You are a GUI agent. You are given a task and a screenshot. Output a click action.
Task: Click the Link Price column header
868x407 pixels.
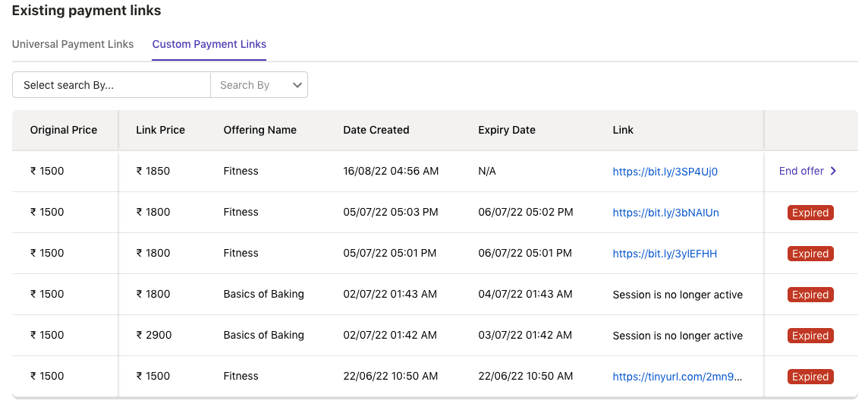[x=160, y=130]
